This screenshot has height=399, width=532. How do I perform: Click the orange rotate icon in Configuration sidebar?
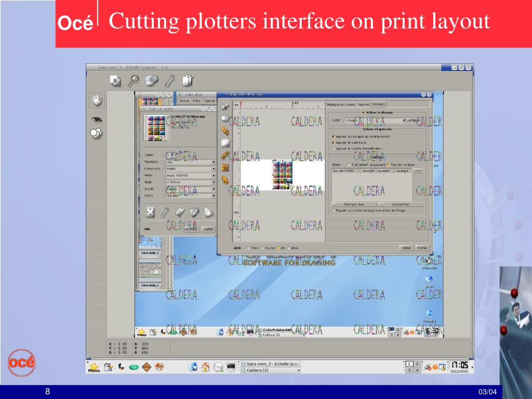pyautogui.click(x=225, y=130)
